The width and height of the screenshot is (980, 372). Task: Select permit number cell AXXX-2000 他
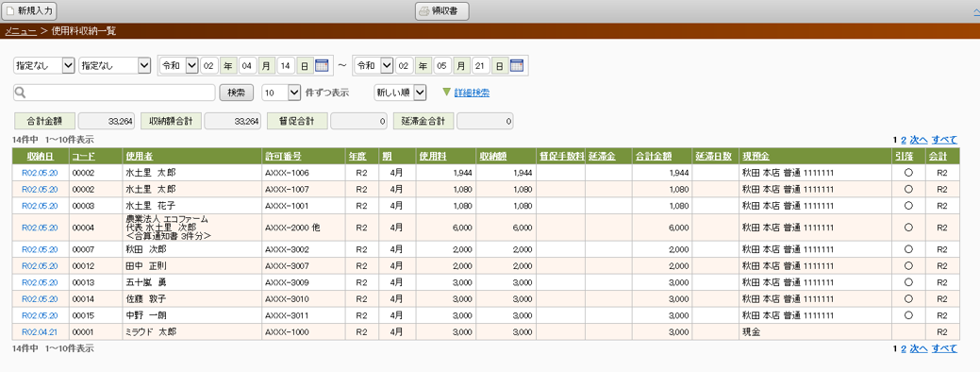(303, 228)
